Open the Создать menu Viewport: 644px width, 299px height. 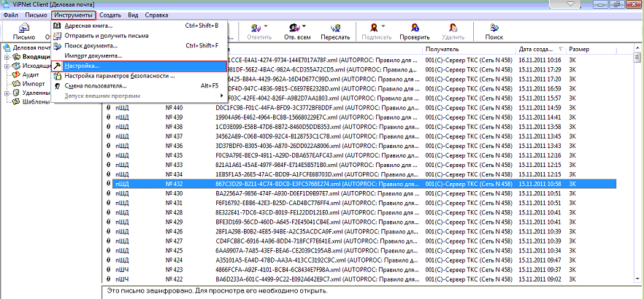110,15
